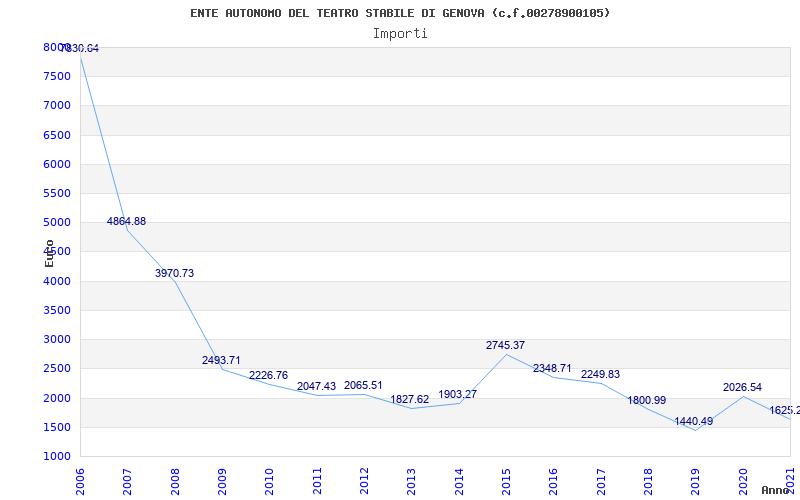800x500 pixels.
Task: Click the 2065.51 data label
Action: (363, 385)
